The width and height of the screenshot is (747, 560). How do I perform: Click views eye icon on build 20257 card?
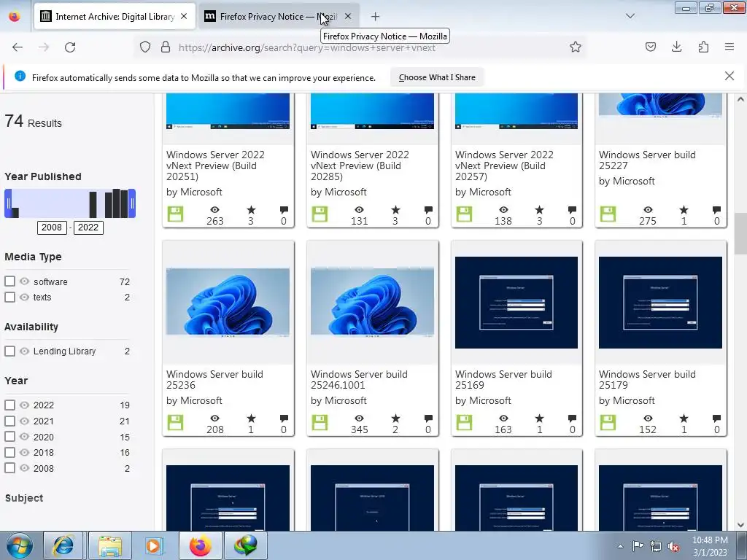coord(503,209)
